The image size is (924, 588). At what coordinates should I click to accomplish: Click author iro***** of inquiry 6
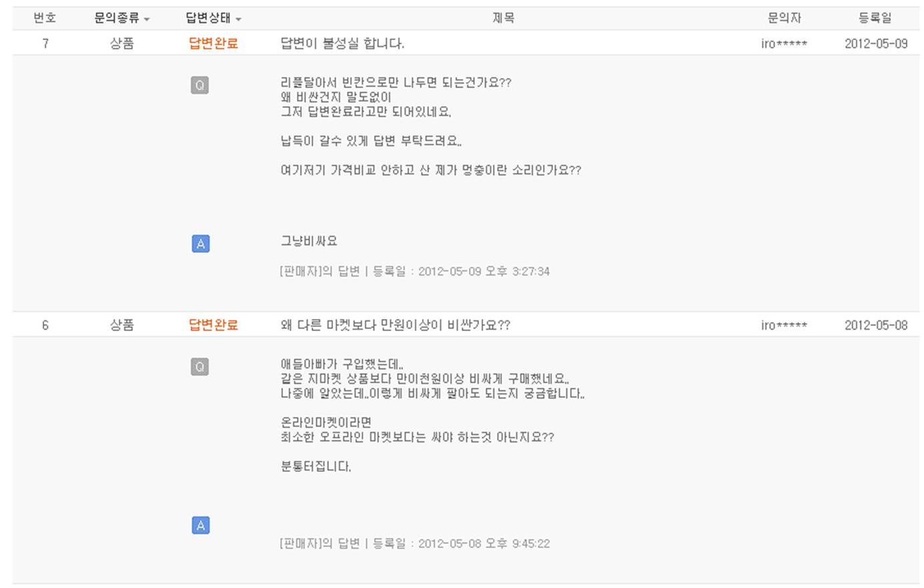coord(784,326)
